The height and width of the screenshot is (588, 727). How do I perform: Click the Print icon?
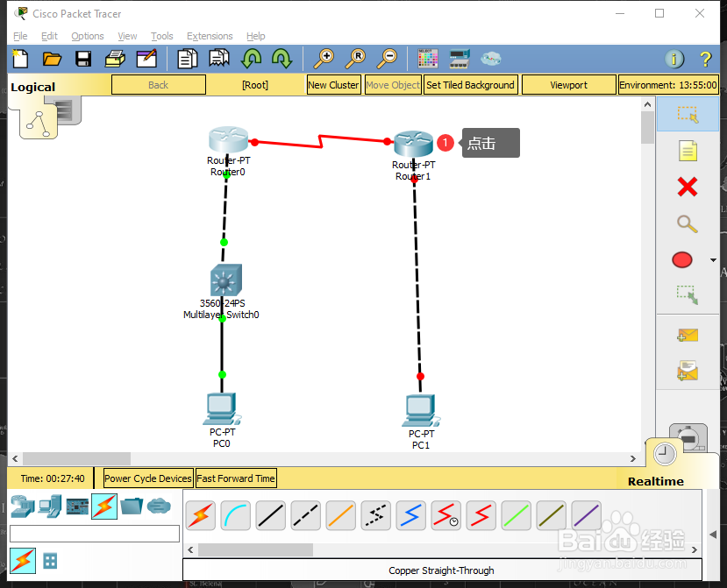(115, 59)
